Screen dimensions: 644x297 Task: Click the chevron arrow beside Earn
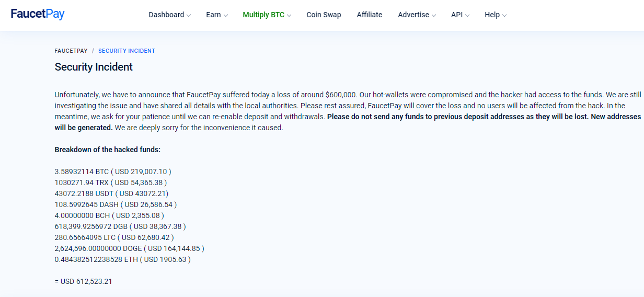pos(226,15)
